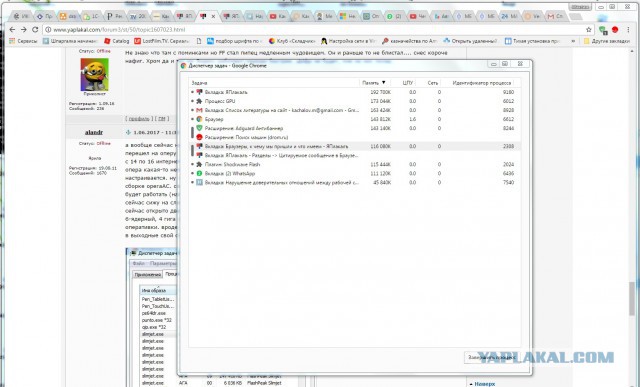
Task: Click the red extension icon in Chrome toolbar
Action: click(615, 29)
